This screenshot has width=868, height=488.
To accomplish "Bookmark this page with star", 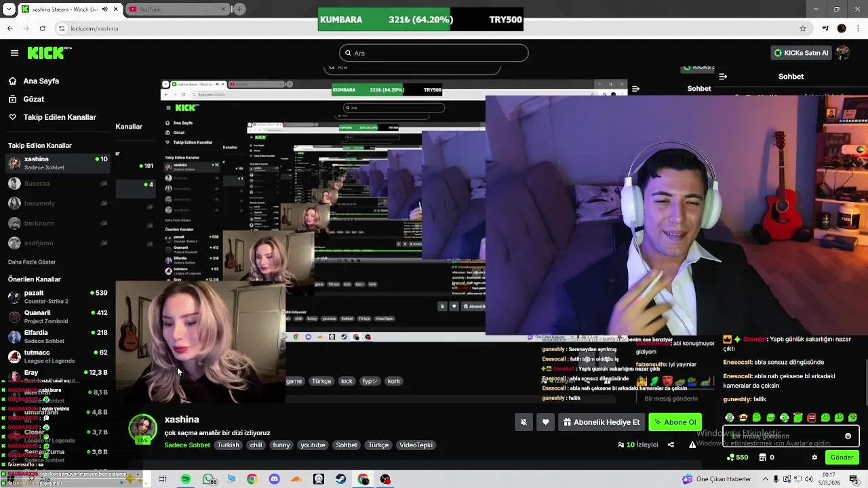I will (x=803, y=28).
